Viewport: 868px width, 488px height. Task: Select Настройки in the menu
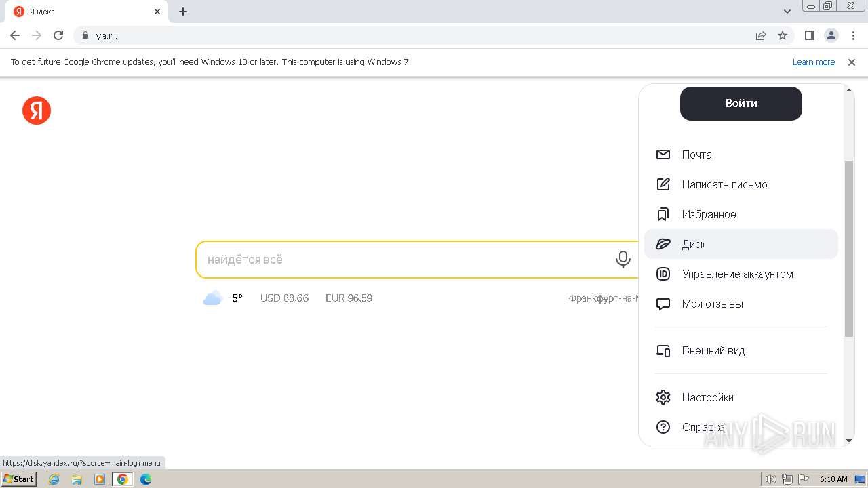pyautogui.click(x=741, y=397)
